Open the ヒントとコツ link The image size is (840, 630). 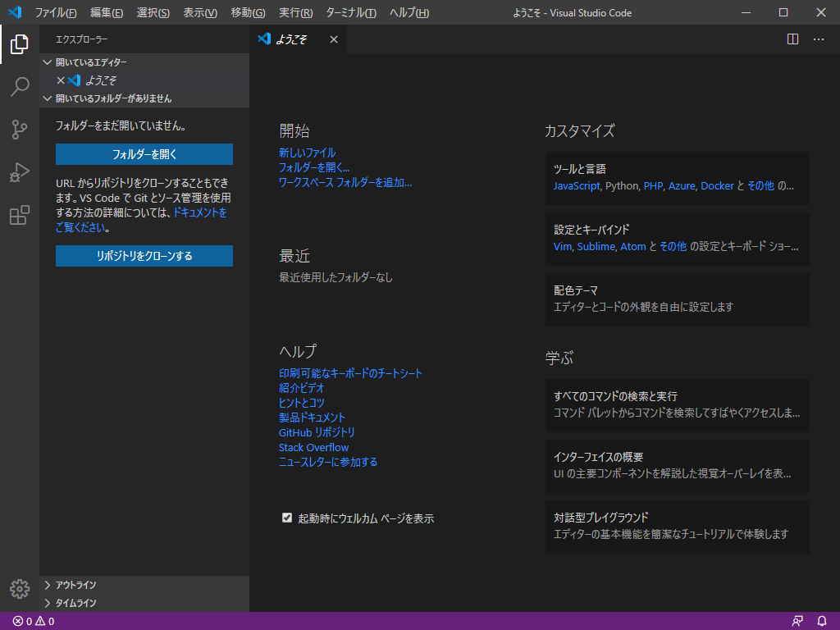(x=302, y=403)
